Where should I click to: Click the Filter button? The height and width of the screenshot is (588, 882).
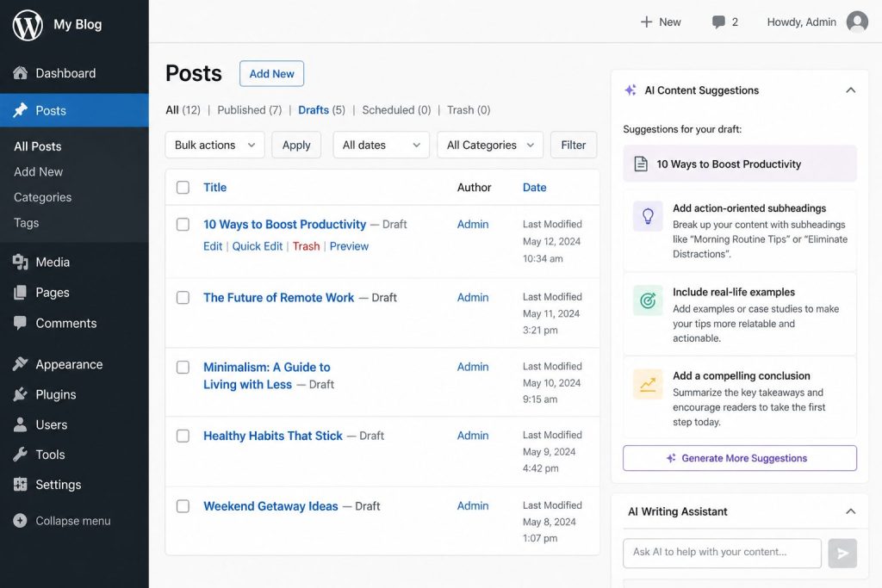coord(573,145)
